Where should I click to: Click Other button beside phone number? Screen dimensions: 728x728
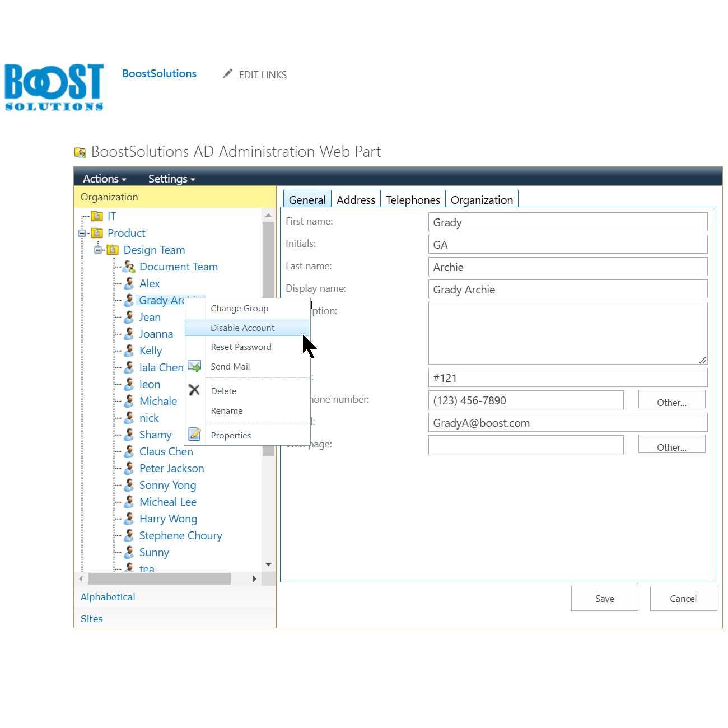[672, 400]
